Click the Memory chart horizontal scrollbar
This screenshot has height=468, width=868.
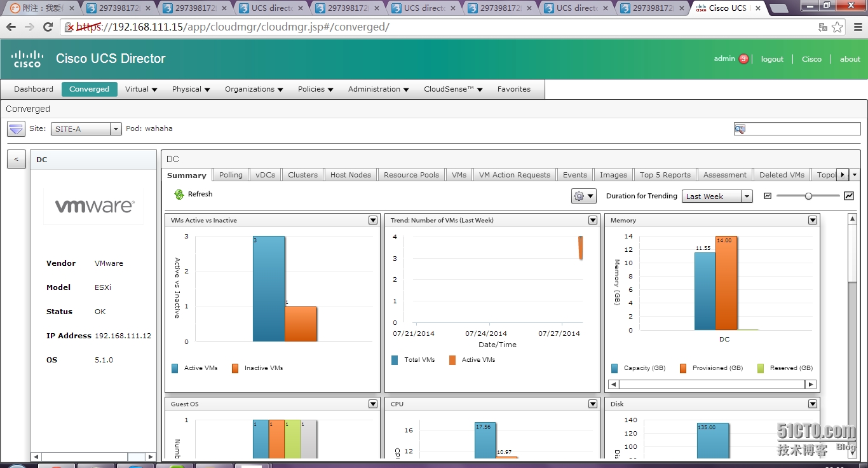coord(712,385)
